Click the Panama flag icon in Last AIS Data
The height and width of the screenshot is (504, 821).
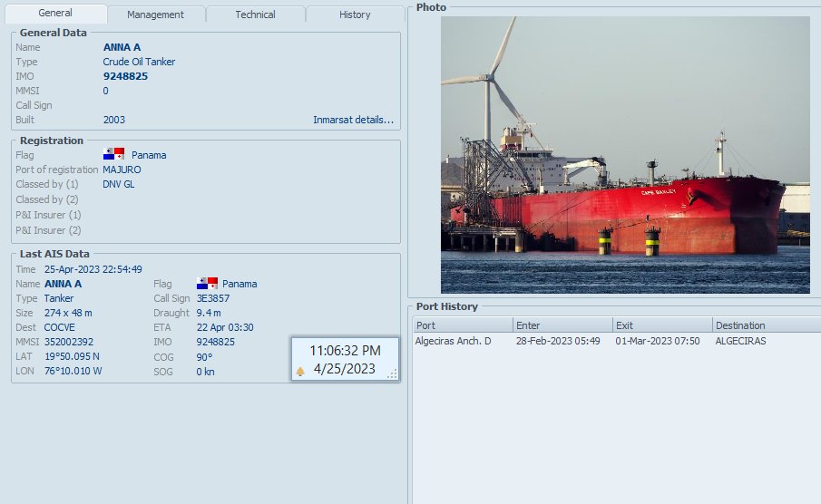tap(207, 283)
